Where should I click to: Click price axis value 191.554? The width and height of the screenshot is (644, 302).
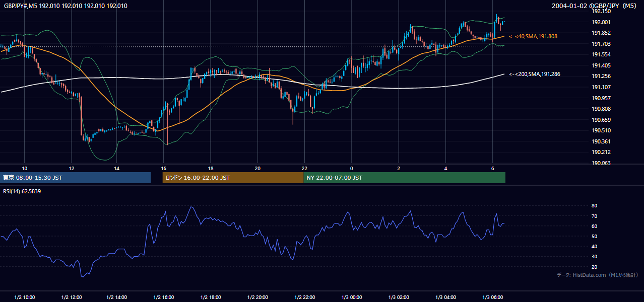[x=601, y=54]
